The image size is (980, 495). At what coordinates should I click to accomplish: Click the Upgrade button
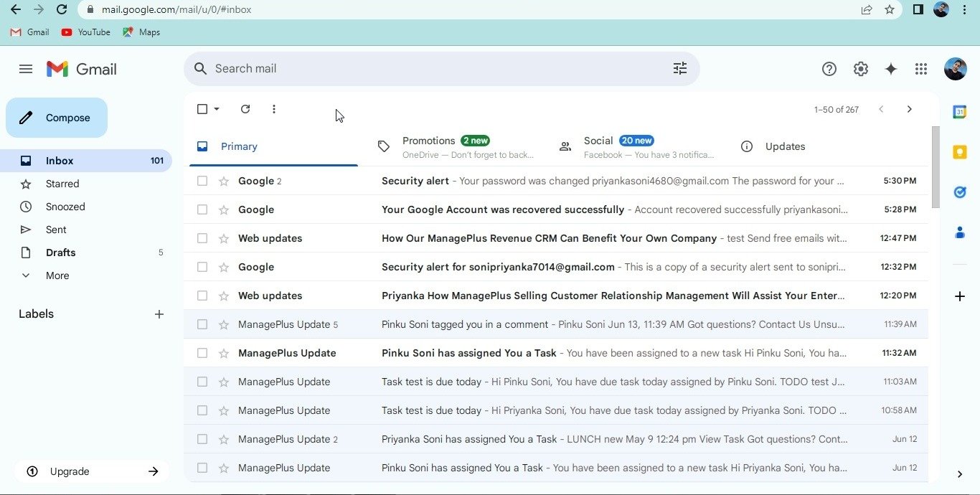pos(92,471)
